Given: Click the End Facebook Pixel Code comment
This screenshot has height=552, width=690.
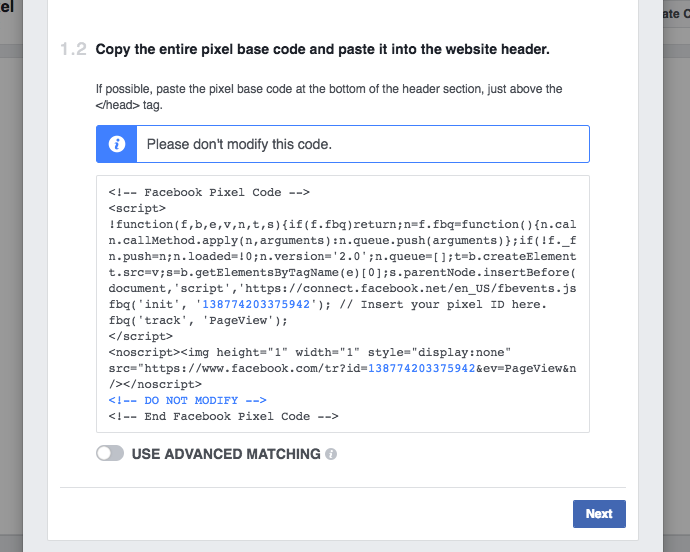Looking at the screenshot, I should [224, 416].
